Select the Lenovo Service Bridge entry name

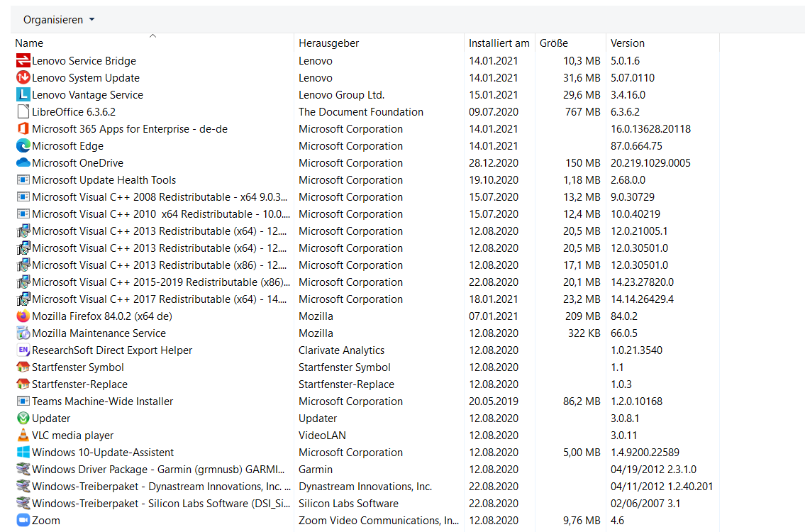84,60
